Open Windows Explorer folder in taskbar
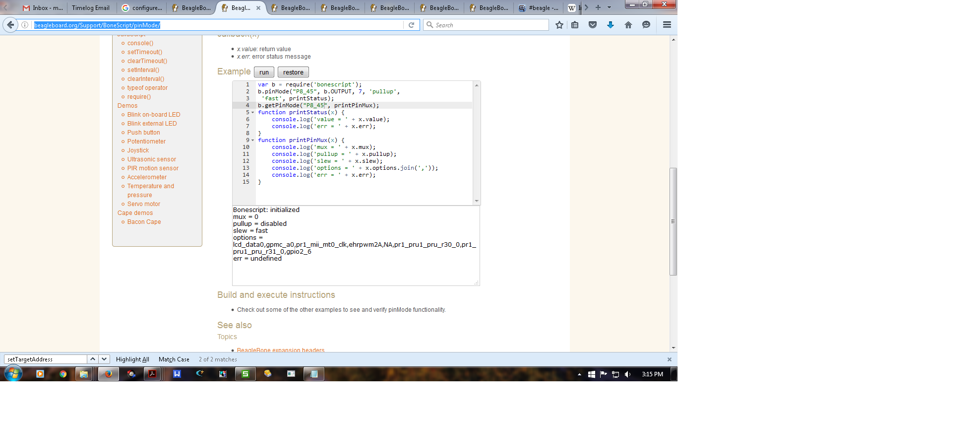The width and height of the screenshot is (980, 421). 84,374
